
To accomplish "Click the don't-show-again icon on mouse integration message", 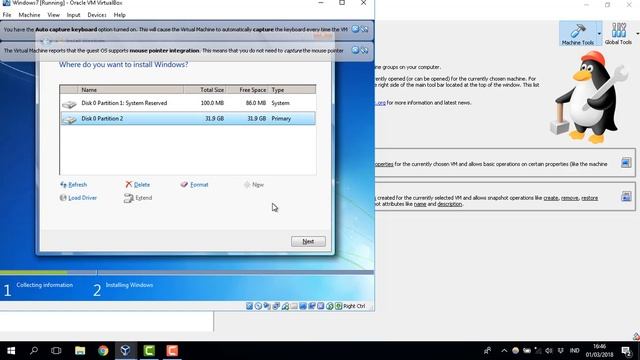I will 364,50.
